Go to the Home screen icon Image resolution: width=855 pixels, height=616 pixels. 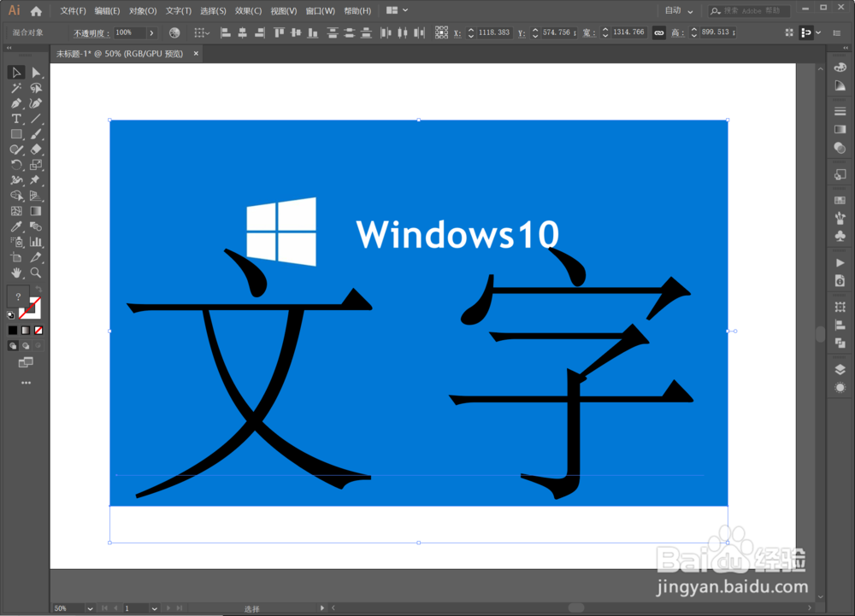[x=36, y=11]
